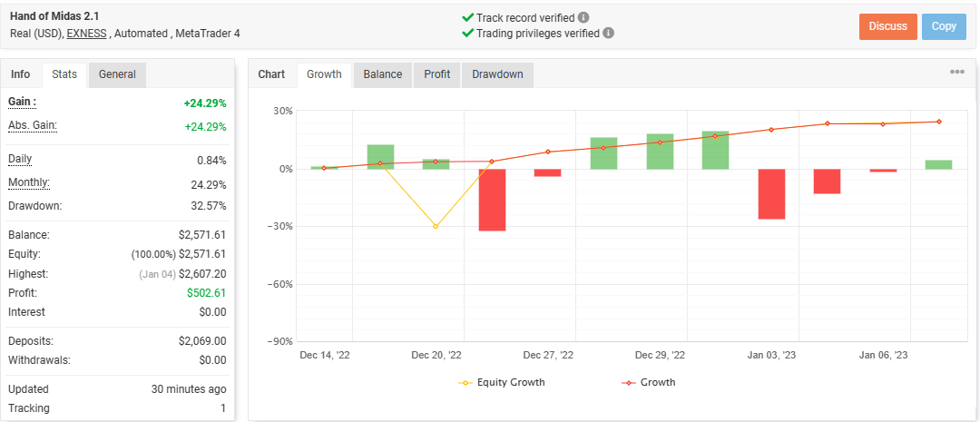
Task: Open the EXNESS broker link
Action: coord(87,34)
